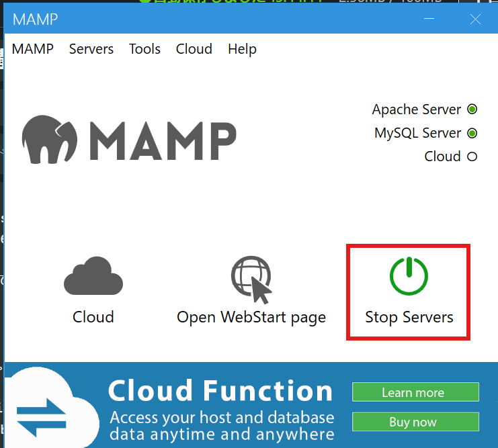Click the MySQL Server text label

(417, 133)
